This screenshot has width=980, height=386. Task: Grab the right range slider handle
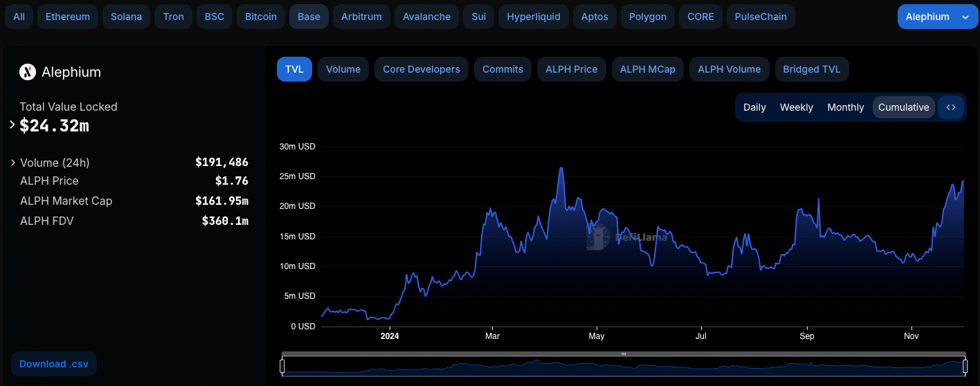[965, 366]
